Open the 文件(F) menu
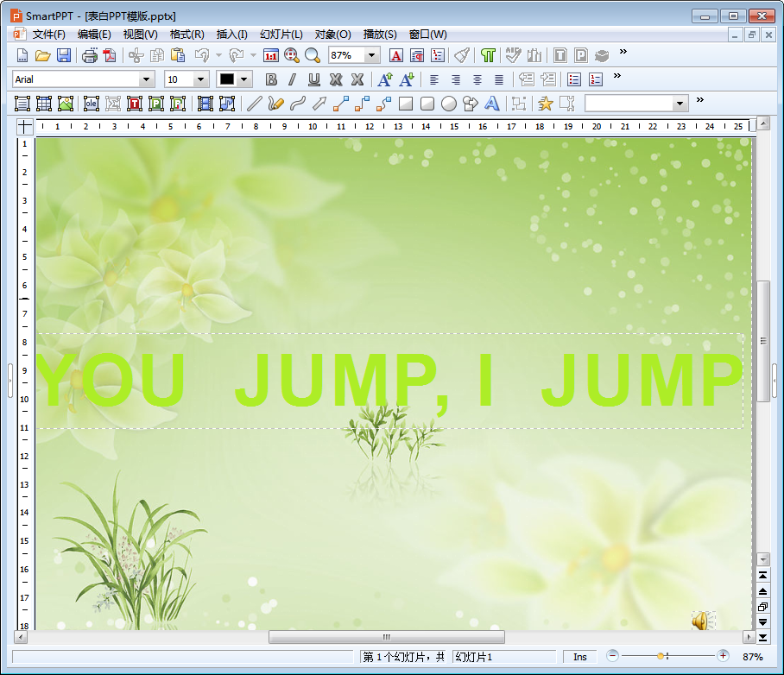This screenshot has height=675, width=784. (x=48, y=35)
